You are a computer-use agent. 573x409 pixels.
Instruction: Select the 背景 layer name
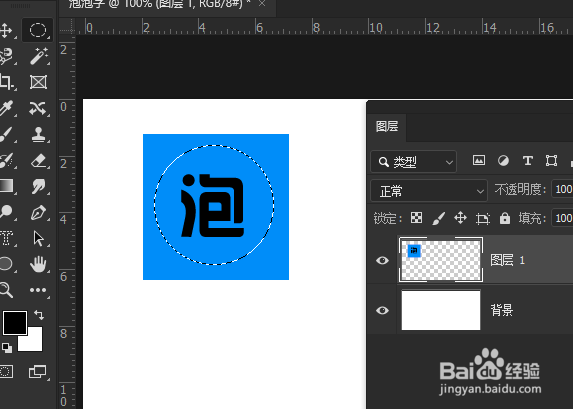[502, 310]
